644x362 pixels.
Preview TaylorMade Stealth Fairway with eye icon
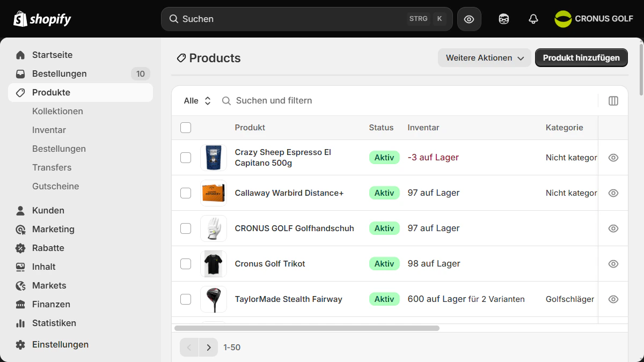pyautogui.click(x=613, y=299)
